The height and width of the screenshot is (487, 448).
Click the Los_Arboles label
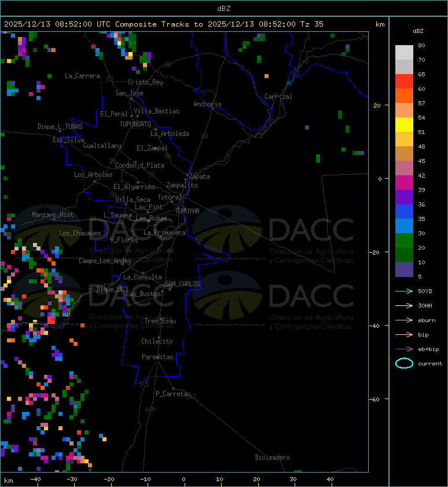93,175
